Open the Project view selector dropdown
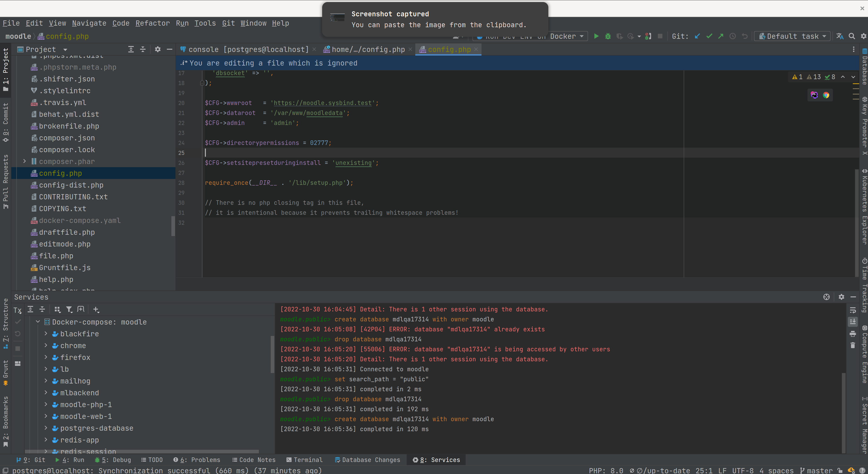Image resolution: width=868 pixels, height=474 pixels. (x=42, y=50)
